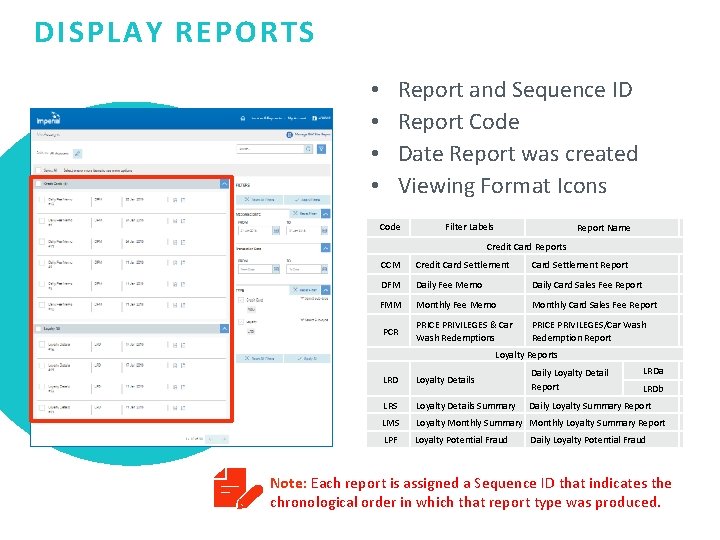This screenshot has width=720, height=540.
Task: Open the Record Date To calendar icon
Action: click(324, 231)
